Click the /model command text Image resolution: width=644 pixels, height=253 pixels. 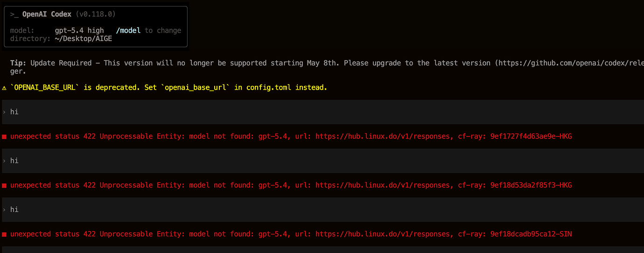click(128, 30)
